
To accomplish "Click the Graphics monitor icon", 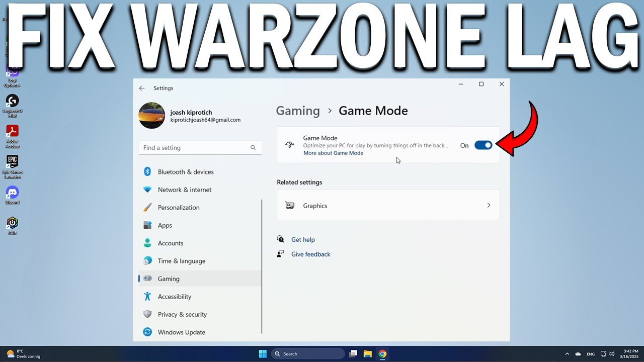I will (x=290, y=205).
